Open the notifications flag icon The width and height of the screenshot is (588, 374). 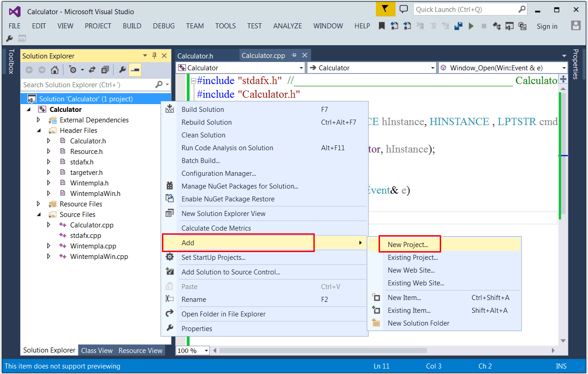(385, 9)
